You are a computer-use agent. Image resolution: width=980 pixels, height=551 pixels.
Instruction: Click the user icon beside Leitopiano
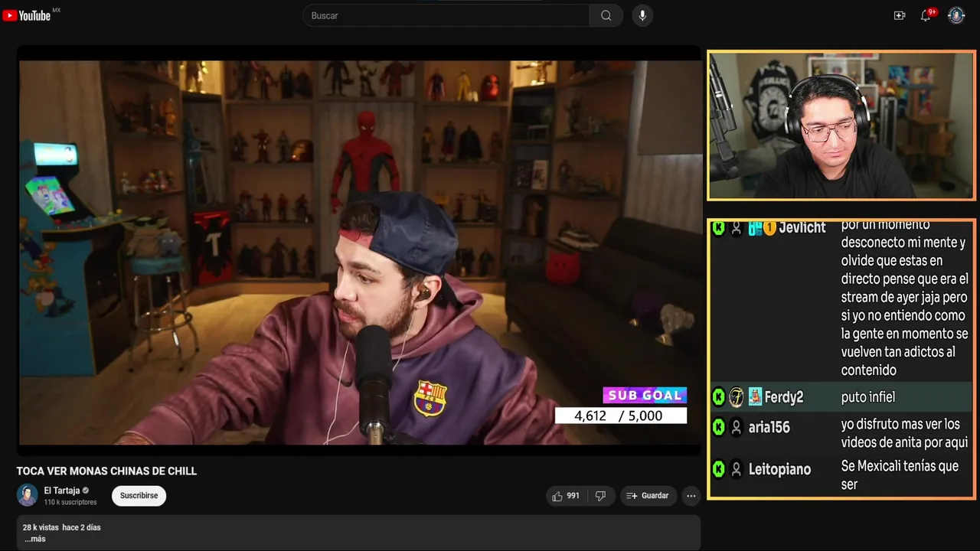(x=737, y=468)
